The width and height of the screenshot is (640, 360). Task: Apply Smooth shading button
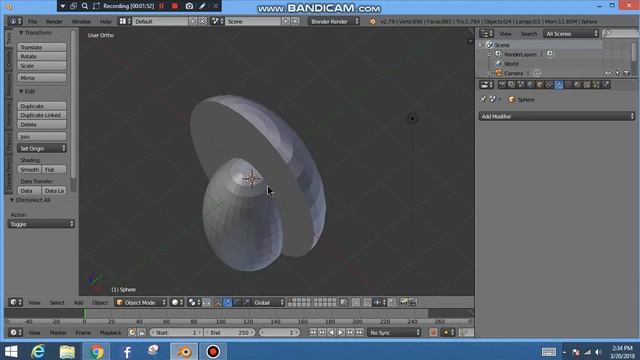pyautogui.click(x=29, y=169)
